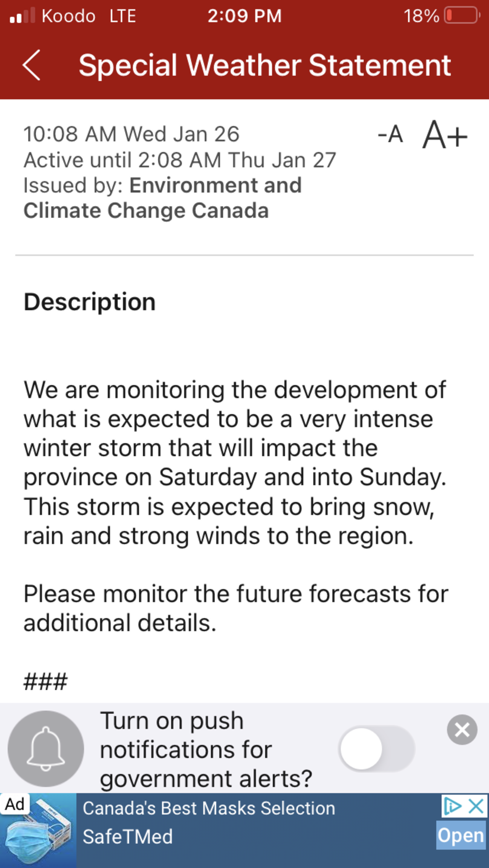This screenshot has width=489, height=868.
Task: Tap the 2:09 PM status bar clock
Action: click(244, 16)
